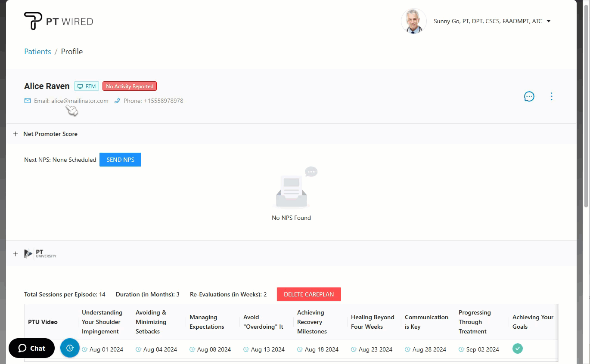The image size is (590, 364).
Task: Open the three-dot more options menu
Action: coord(551,96)
